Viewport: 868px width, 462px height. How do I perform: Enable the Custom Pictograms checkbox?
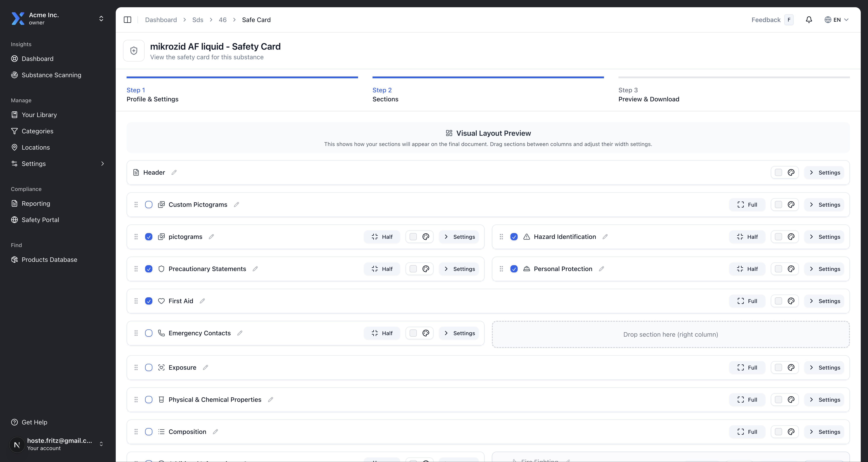(x=149, y=205)
